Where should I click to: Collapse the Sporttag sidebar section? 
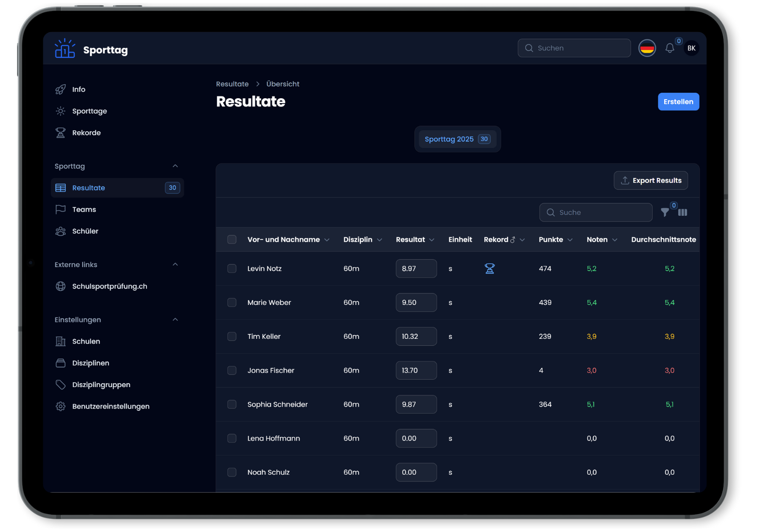pyautogui.click(x=175, y=166)
